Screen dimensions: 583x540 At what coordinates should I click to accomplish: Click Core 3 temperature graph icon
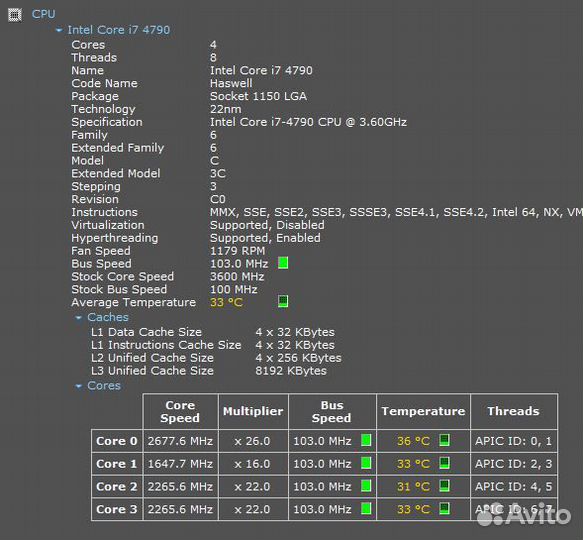(x=444, y=508)
